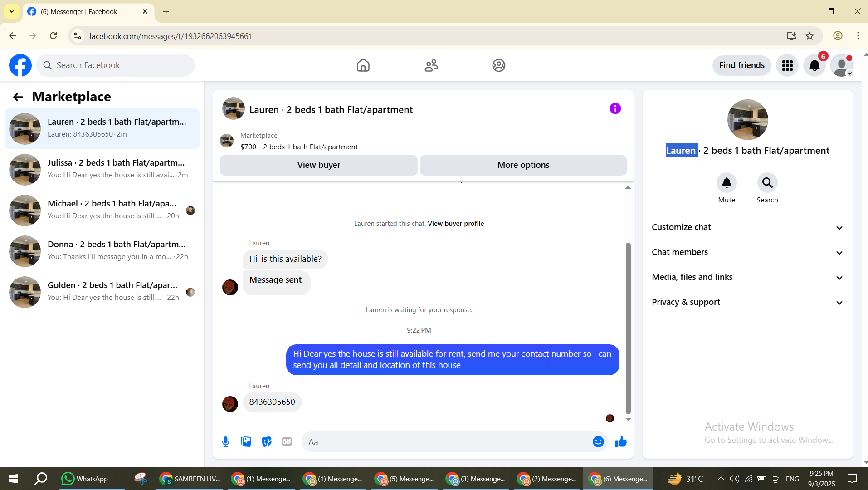Viewport: 868px width, 490px height.
Task: Open the Golden conversation in the list
Action: click(102, 292)
